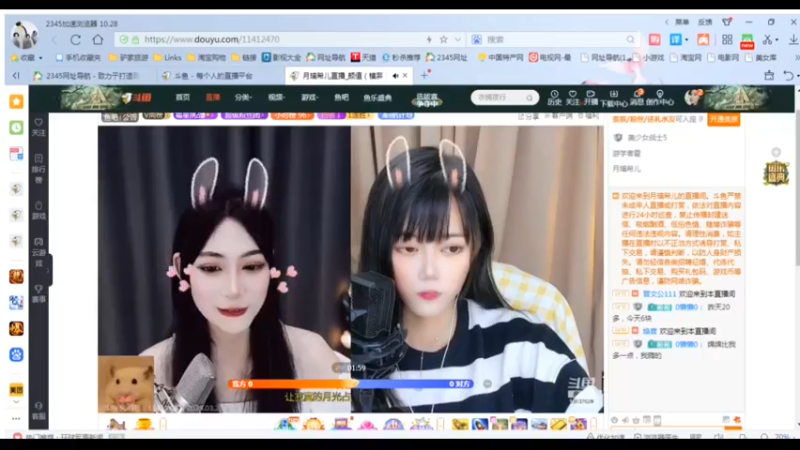Click the 开通贵族 orange button
The image size is (800, 450).
[x=723, y=119]
